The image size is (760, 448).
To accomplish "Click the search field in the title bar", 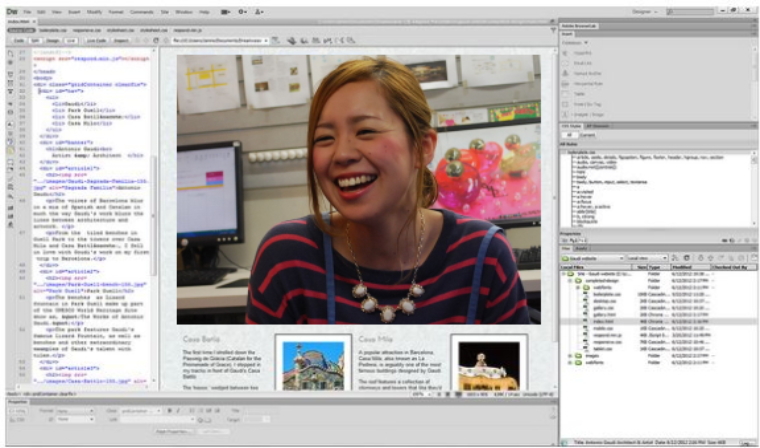I will point(690,12).
